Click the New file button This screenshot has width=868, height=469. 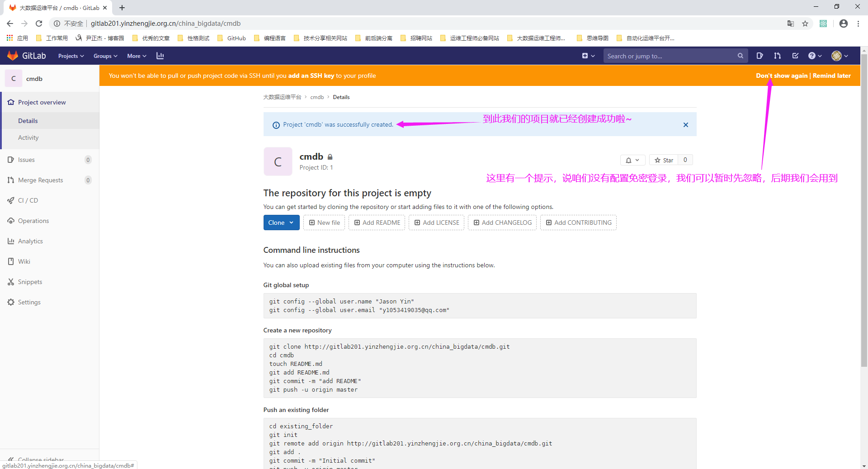click(x=324, y=223)
